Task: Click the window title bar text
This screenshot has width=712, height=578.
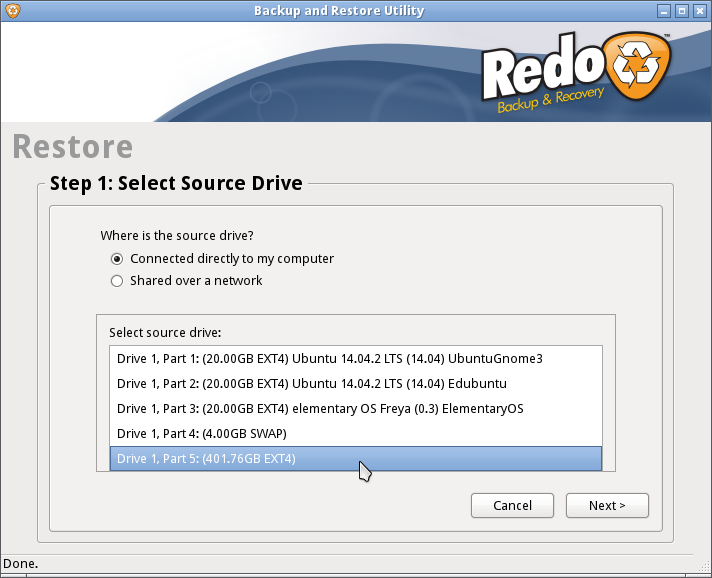Action: pos(339,11)
